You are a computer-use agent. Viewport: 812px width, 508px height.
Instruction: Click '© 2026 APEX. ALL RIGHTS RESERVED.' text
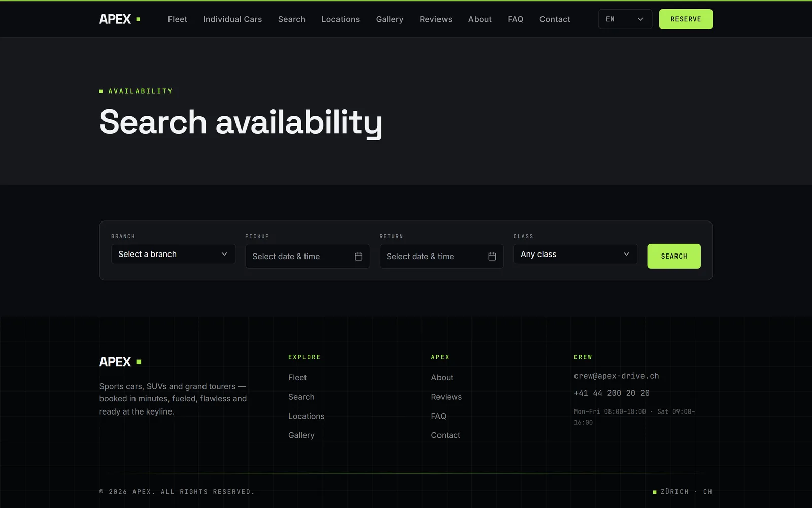[177, 492]
